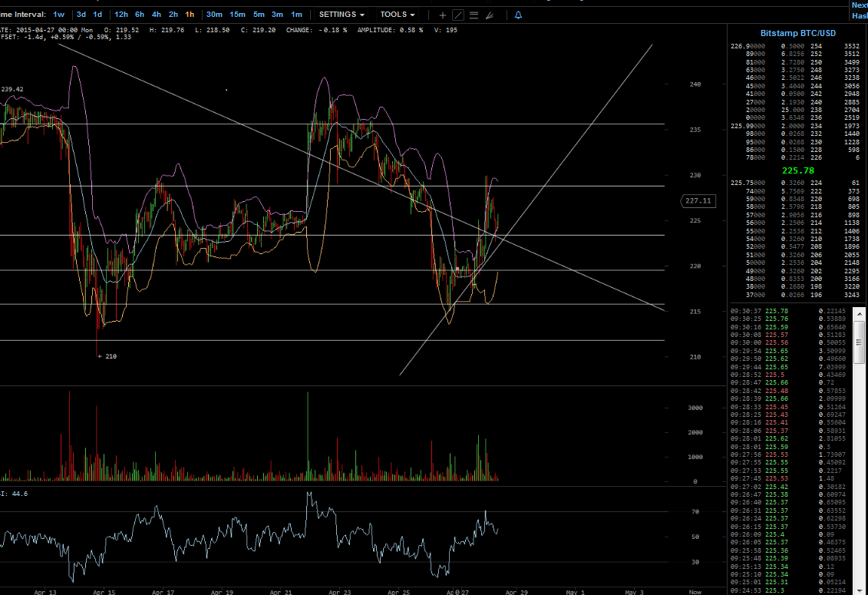The height and width of the screenshot is (595, 868).
Task: Select ask row with amount 6.8256
Action: coord(795,55)
